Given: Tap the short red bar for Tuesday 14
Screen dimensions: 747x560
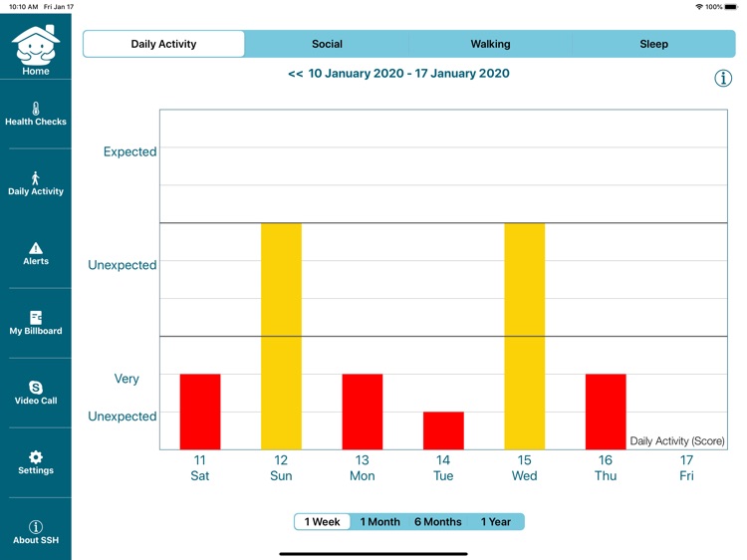Looking at the screenshot, I should click(443, 430).
